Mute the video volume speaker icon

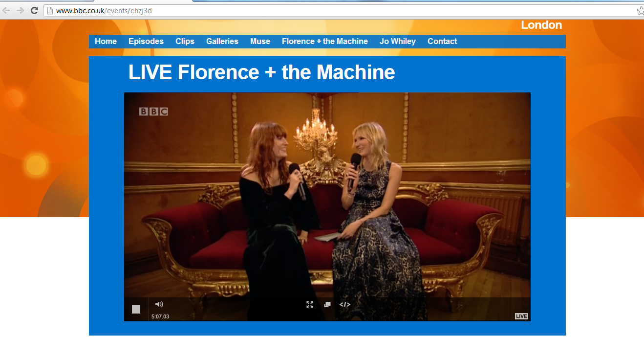tap(159, 304)
